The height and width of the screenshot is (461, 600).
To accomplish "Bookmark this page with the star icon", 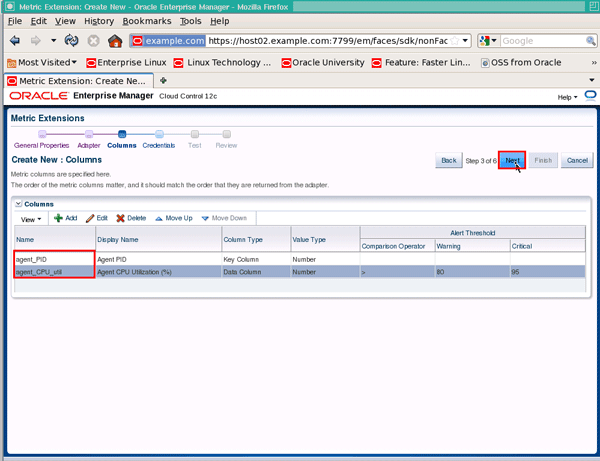I will point(455,41).
